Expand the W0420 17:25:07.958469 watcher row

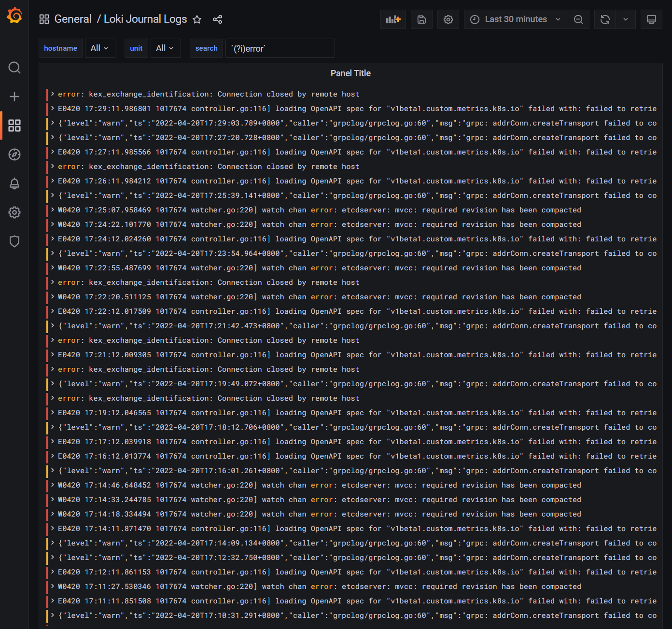(x=53, y=210)
